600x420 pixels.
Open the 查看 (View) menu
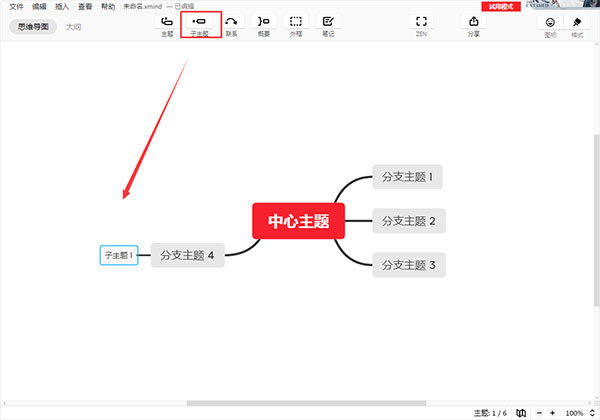(x=86, y=6)
